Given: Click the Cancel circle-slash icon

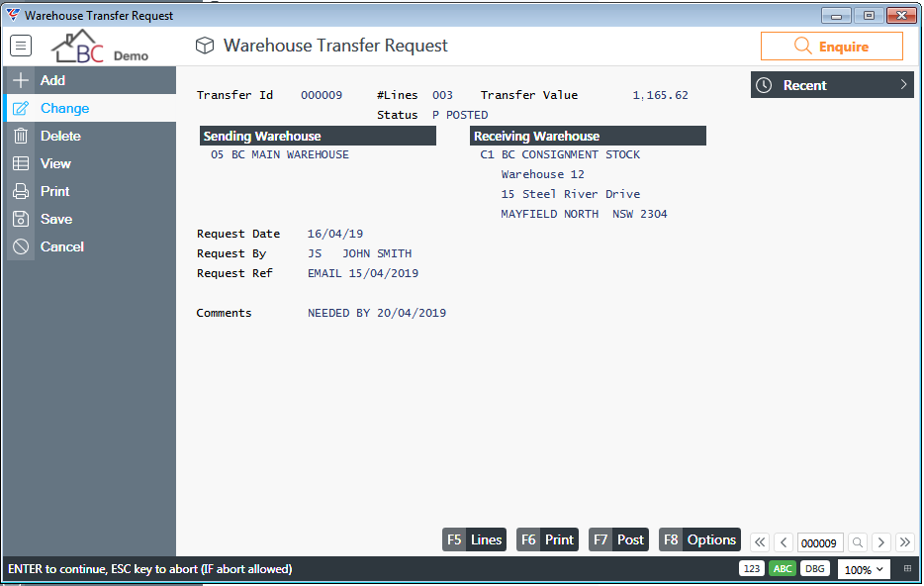Looking at the screenshot, I should point(21,246).
